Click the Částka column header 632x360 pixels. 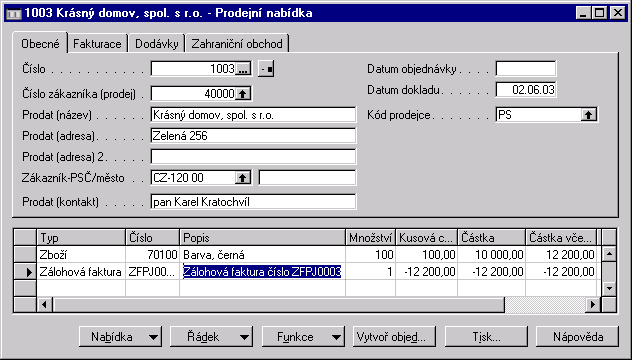point(491,238)
